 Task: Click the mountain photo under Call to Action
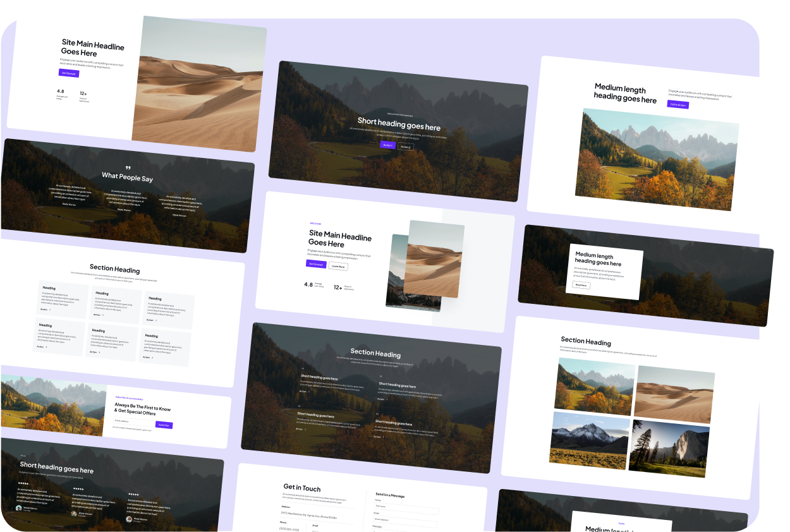coord(656,160)
